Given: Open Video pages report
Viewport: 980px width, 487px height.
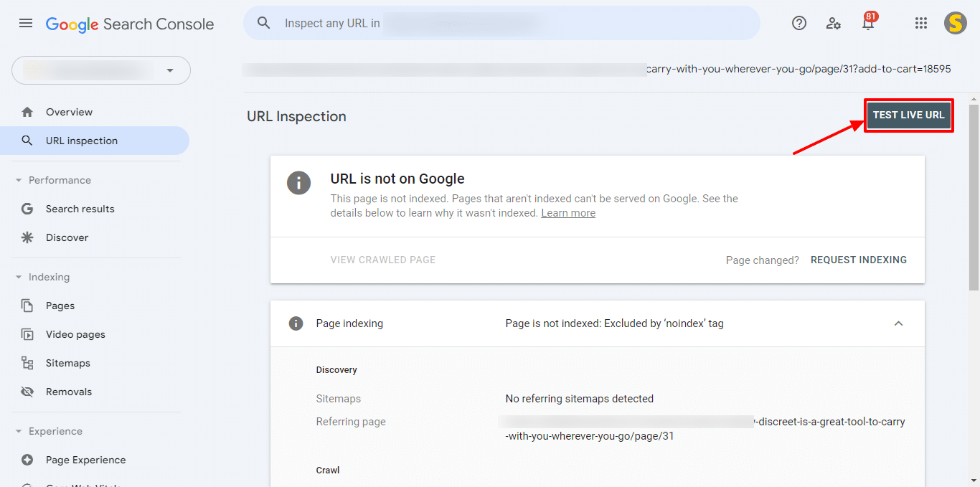Looking at the screenshot, I should pos(95,334).
